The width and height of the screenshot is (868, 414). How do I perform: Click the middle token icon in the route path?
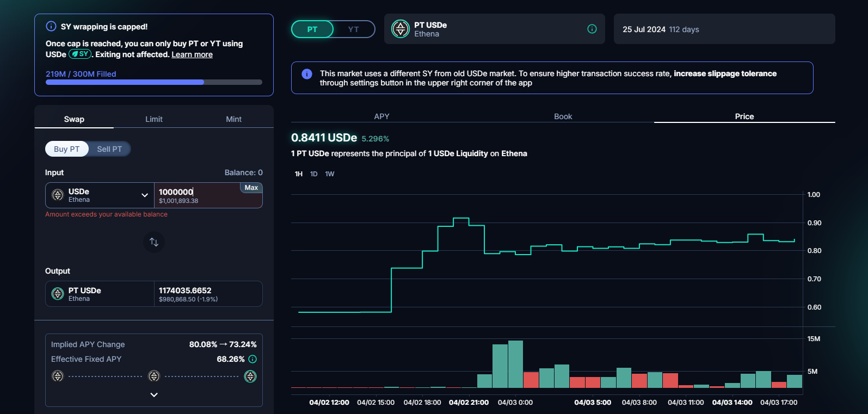coord(154,376)
